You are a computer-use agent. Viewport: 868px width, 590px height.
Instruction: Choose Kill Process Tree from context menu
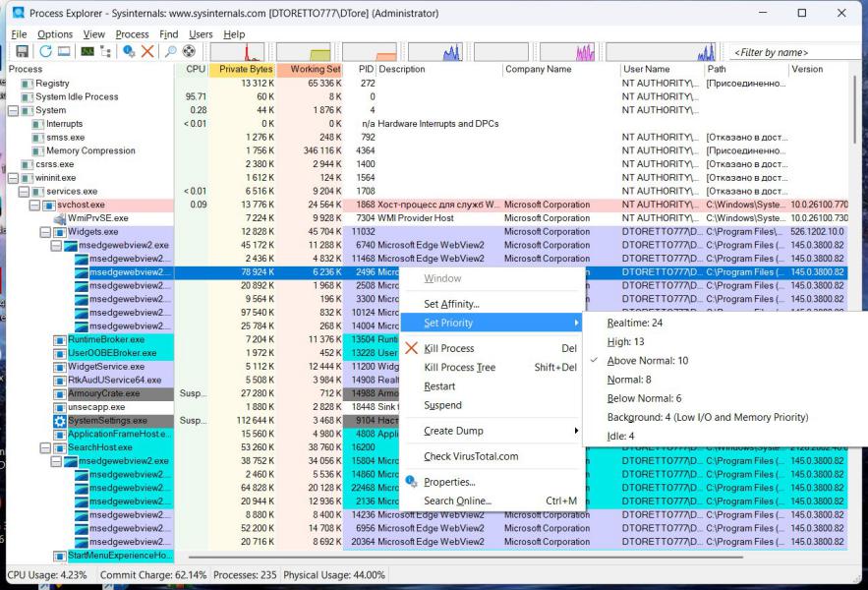(459, 368)
